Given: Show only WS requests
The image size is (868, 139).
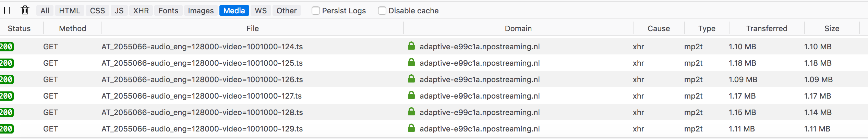Looking at the screenshot, I should point(261,11).
